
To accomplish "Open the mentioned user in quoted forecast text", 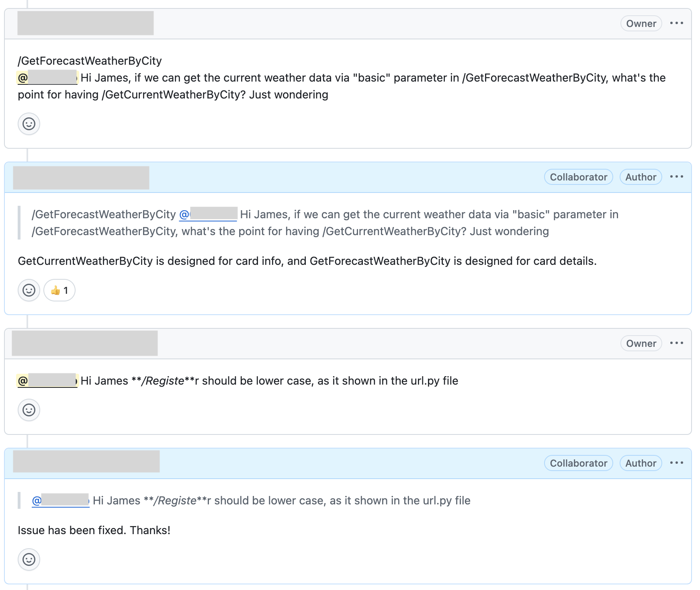I will pos(208,214).
